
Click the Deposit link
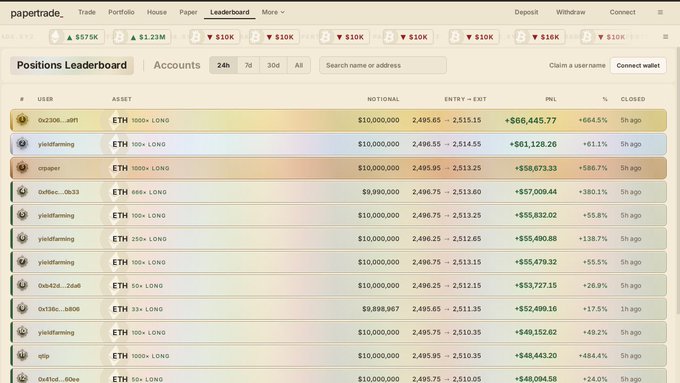tap(526, 12)
